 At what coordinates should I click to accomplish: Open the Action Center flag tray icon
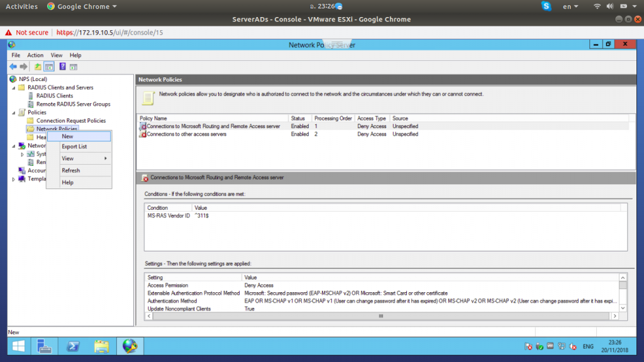pyautogui.click(x=528, y=347)
